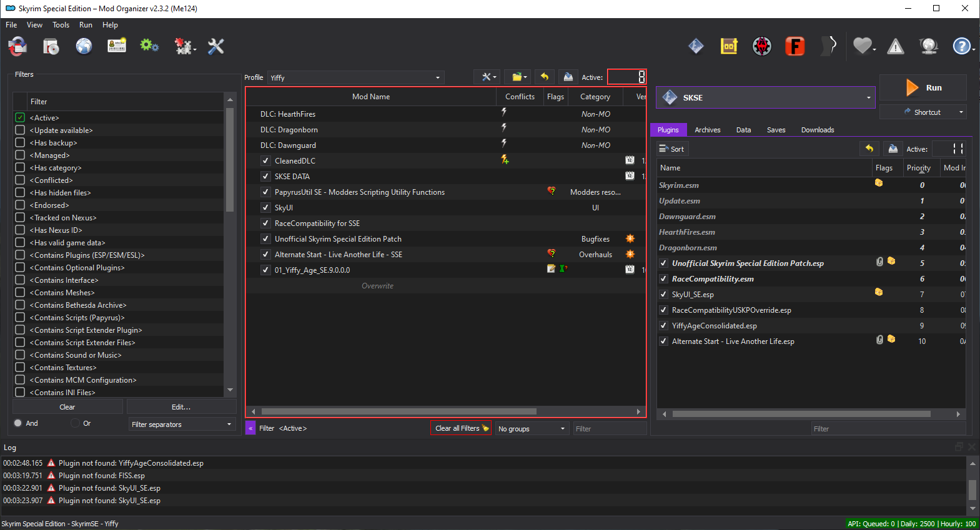This screenshot has width=980, height=530.
Task: Open the No groups dropdown
Action: pos(532,428)
